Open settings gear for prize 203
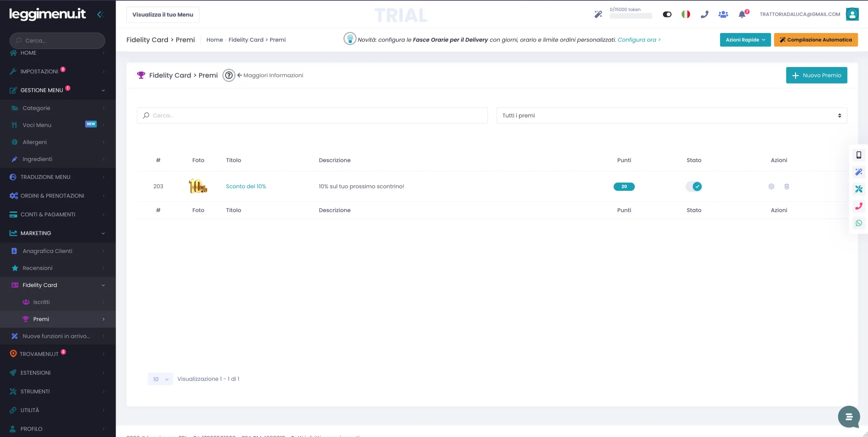868x437 pixels. point(771,186)
